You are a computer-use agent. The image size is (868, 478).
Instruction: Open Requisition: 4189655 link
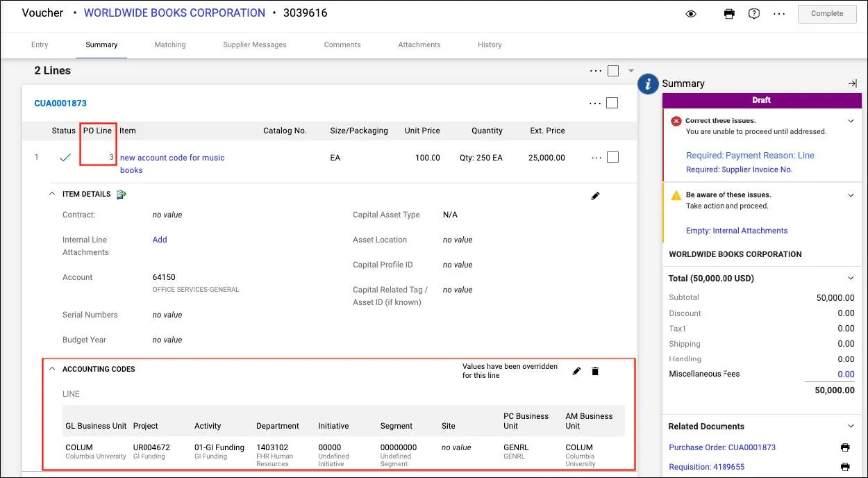coord(706,467)
